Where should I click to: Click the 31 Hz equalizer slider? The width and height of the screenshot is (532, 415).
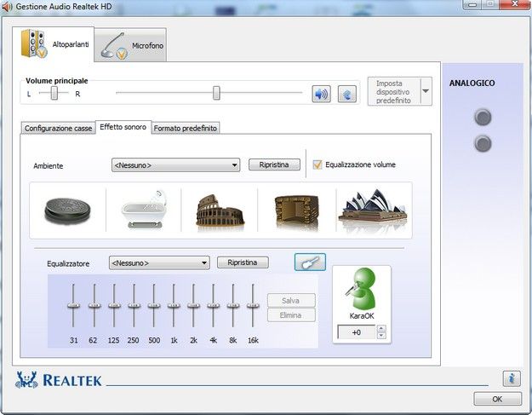[73, 306]
